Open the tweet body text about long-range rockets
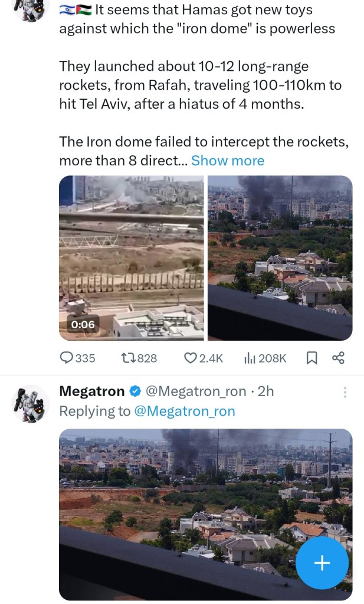This screenshot has height=604, width=364. 201,84
